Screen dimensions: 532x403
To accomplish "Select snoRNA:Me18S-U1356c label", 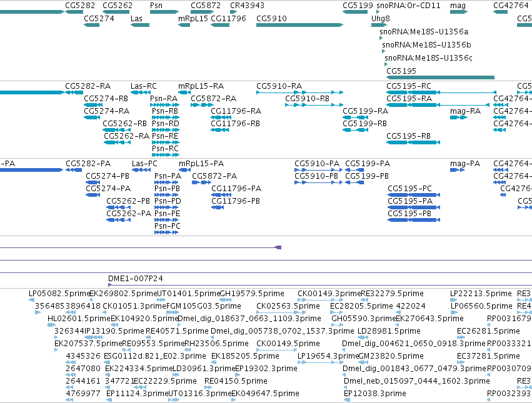I will (x=428, y=57).
